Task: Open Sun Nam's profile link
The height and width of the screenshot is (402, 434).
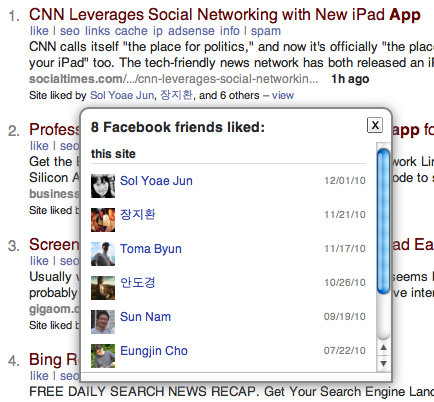Action: pyautogui.click(x=145, y=317)
